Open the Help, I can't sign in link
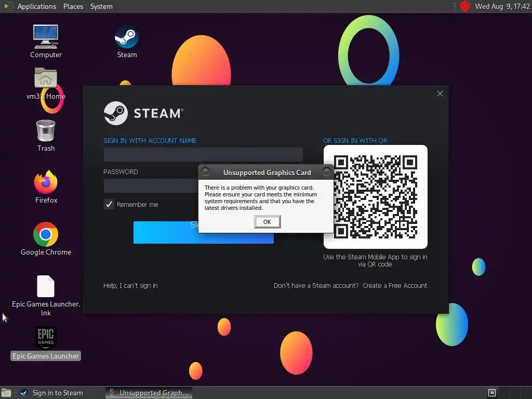Image resolution: width=532 pixels, height=399 pixels. point(130,286)
